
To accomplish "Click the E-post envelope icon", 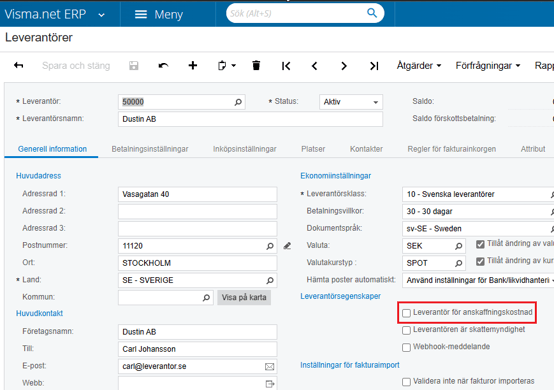I will click(270, 367).
